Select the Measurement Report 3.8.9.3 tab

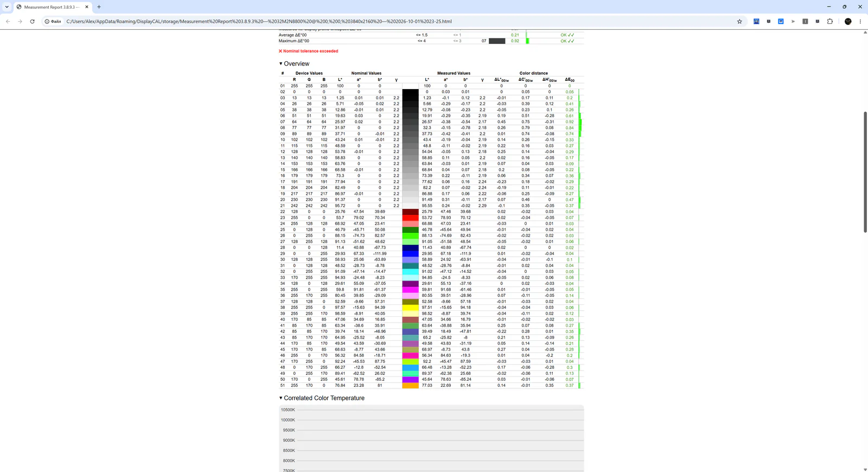point(53,7)
